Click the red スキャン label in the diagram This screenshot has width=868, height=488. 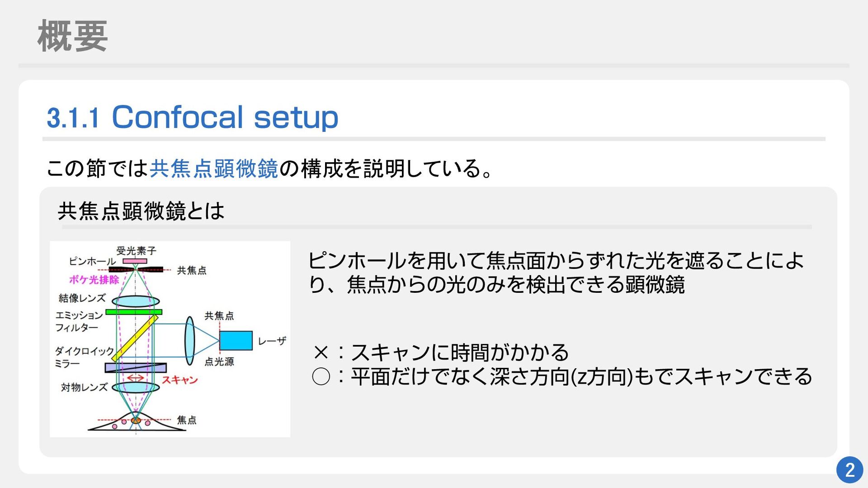point(180,380)
